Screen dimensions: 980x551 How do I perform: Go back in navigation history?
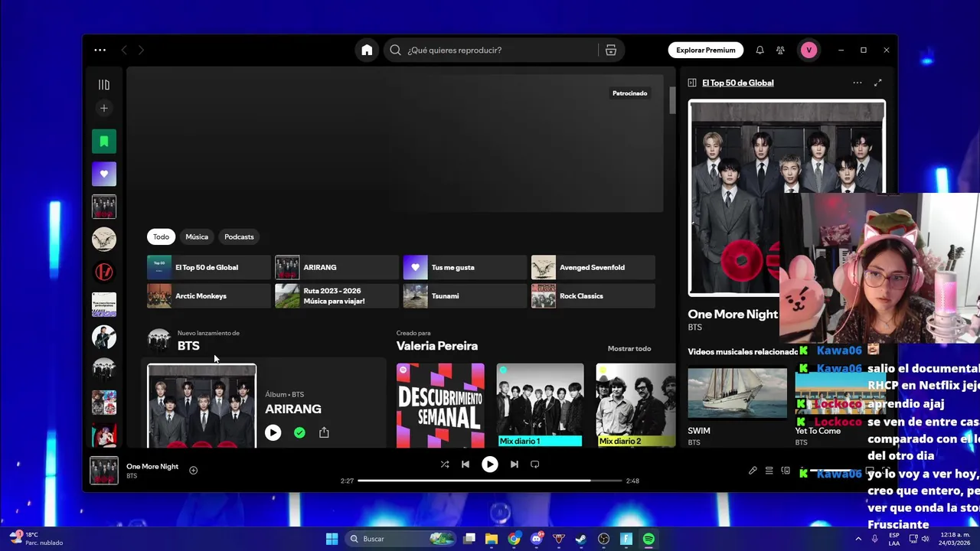point(124,50)
